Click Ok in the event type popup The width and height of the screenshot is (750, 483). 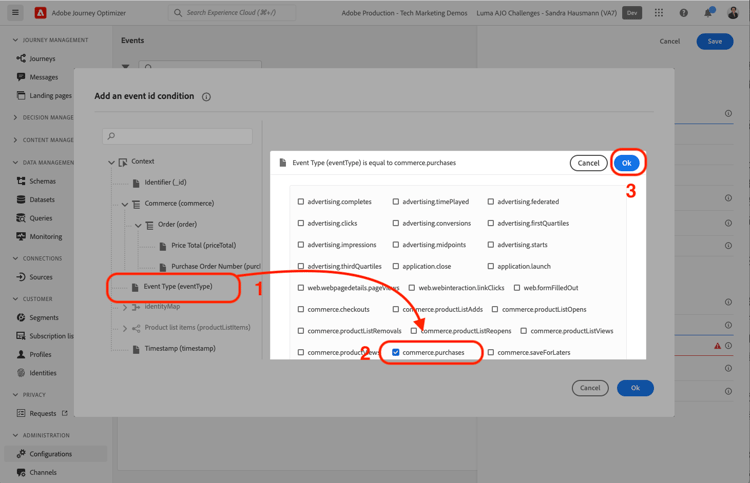point(627,163)
